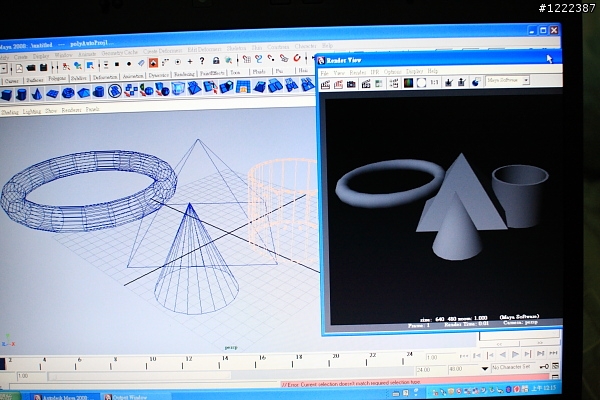This screenshot has height=400, width=600.
Task: Switch to the Surfaces shelf tab
Action: pyautogui.click(x=34, y=80)
